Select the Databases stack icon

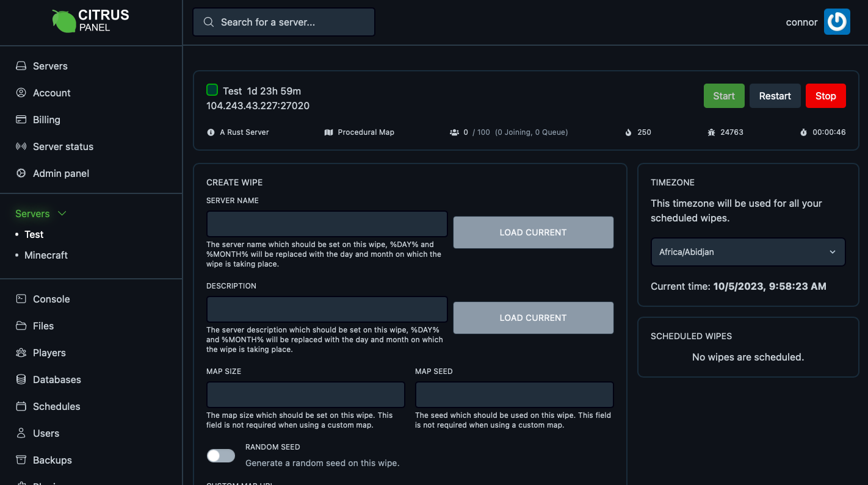click(x=21, y=379)
